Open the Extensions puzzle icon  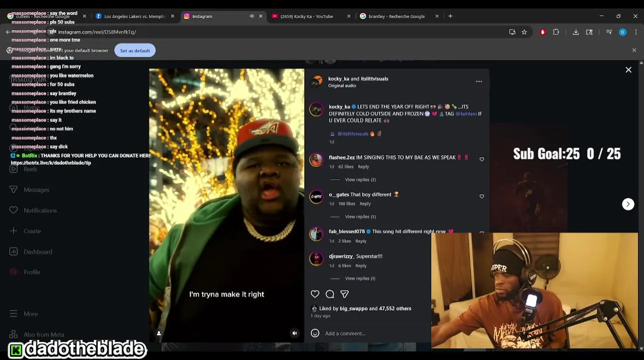pyautogui.click(x=556, y=32)
